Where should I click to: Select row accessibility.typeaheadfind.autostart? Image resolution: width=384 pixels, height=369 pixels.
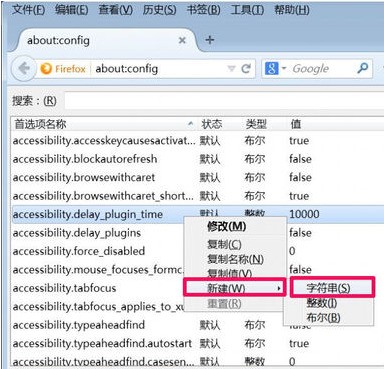click(198, 343)
